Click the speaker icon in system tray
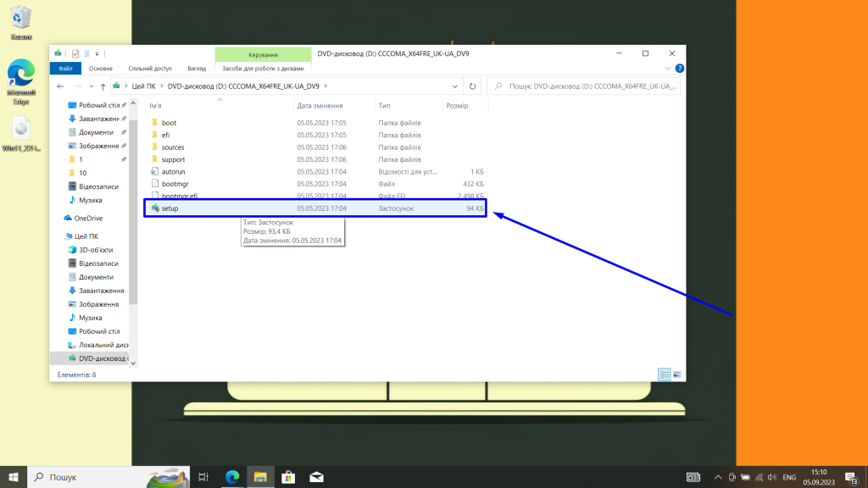The image size is (868, 488). [774, 477]
